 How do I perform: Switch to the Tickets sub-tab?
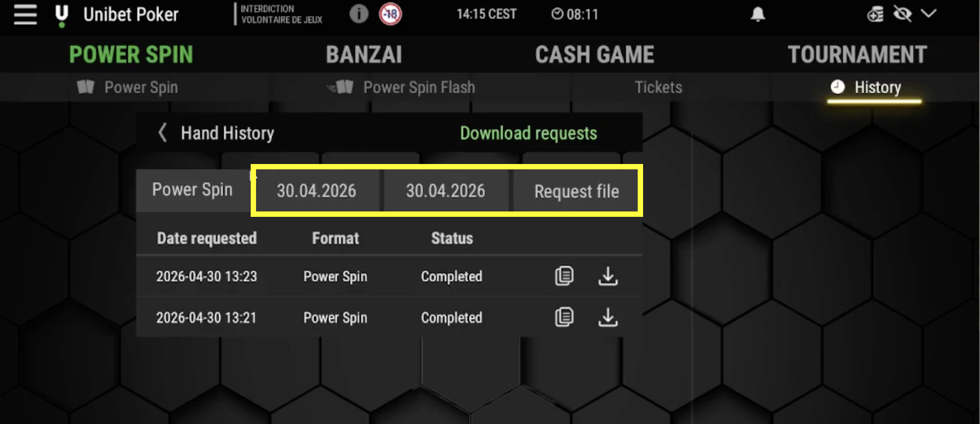(658, 87)
